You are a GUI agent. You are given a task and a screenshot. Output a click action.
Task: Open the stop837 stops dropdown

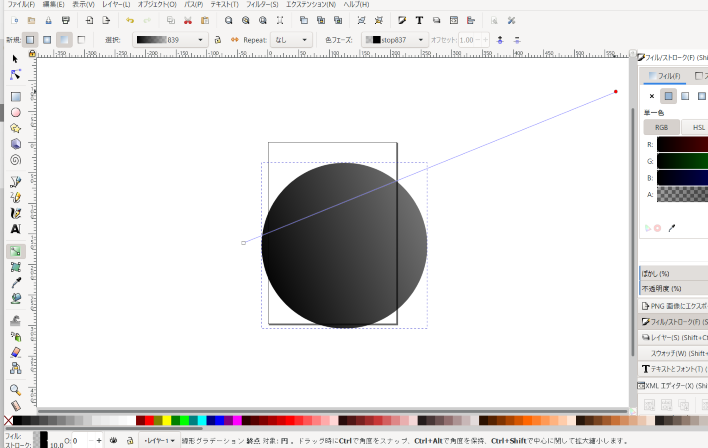coord(394,40)
